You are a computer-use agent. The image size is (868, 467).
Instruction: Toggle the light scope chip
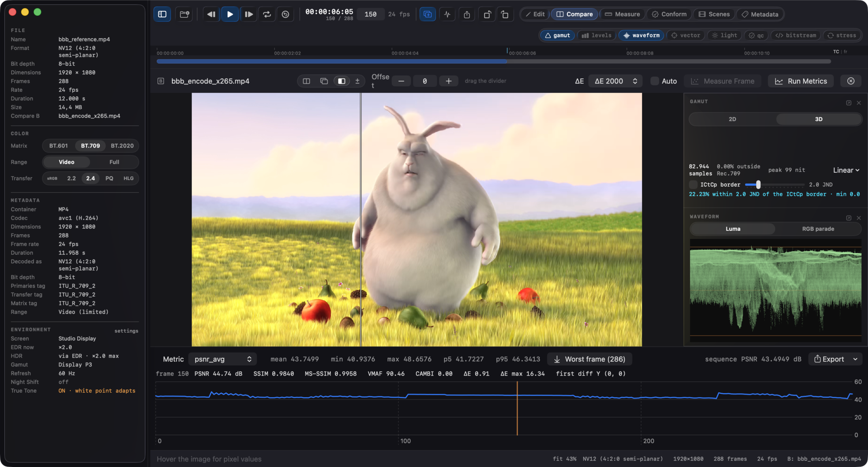point(725,35)
